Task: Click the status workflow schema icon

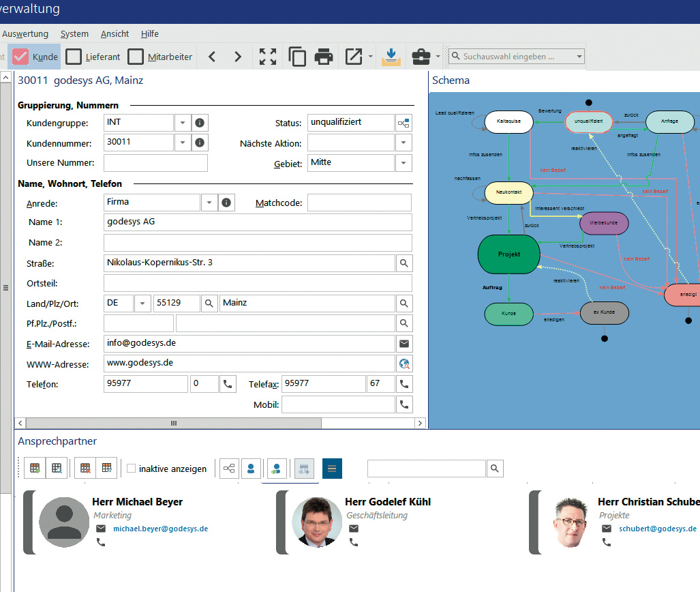Action: (x=404, y=123)
